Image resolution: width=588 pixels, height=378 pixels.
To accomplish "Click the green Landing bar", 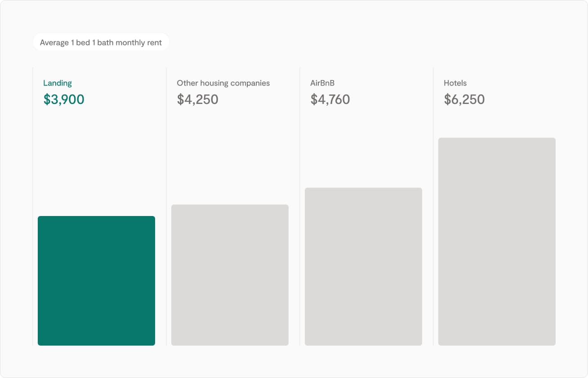I will click(96, 281).
